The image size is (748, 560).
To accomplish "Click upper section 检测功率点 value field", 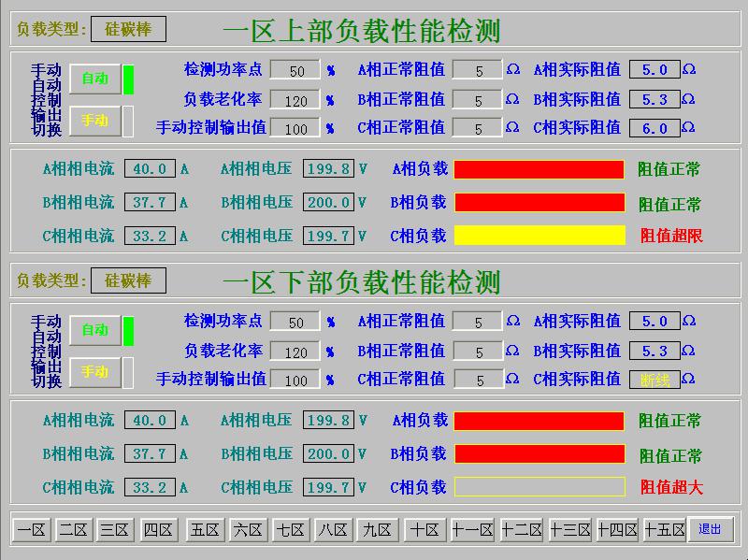I will pos(295,70).
